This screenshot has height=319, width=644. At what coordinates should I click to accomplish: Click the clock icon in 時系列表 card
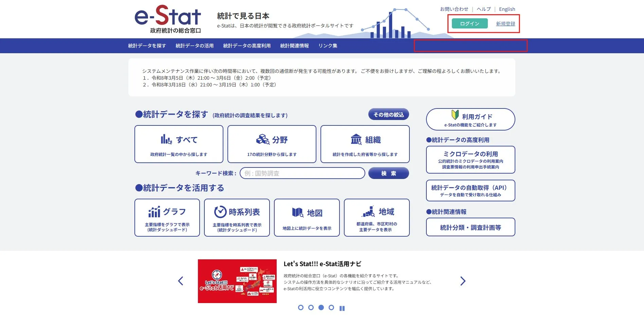click(x=220, y=212)
